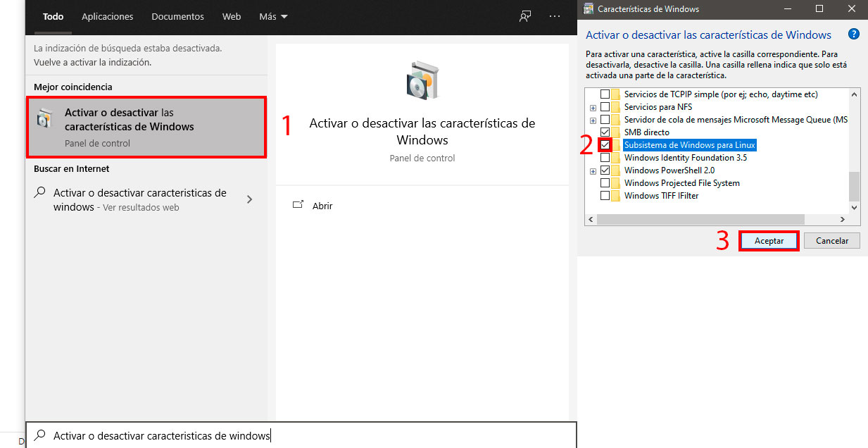Select the Windows TIFF IFilter label
The image size is (868, 448).
661,196
